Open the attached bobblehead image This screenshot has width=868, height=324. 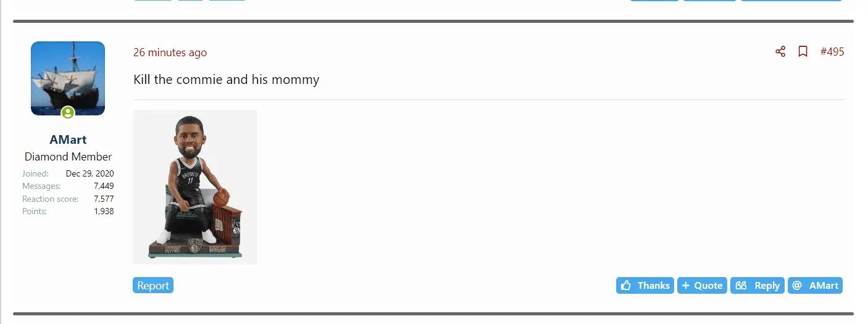(x=194, y=186)
